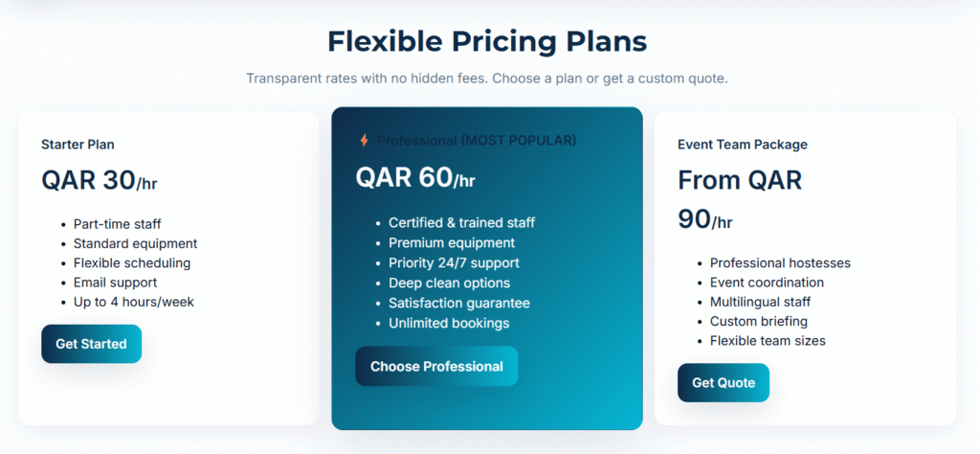Click the Unlimited bookings list item
980x454 pixels.
(x=449, y=323)
